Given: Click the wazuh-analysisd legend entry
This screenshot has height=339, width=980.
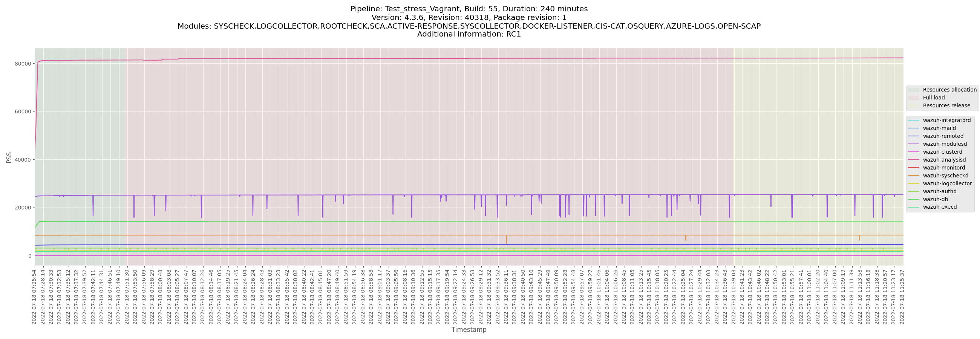Looking at the screenshot, I should tap(944, 160).
